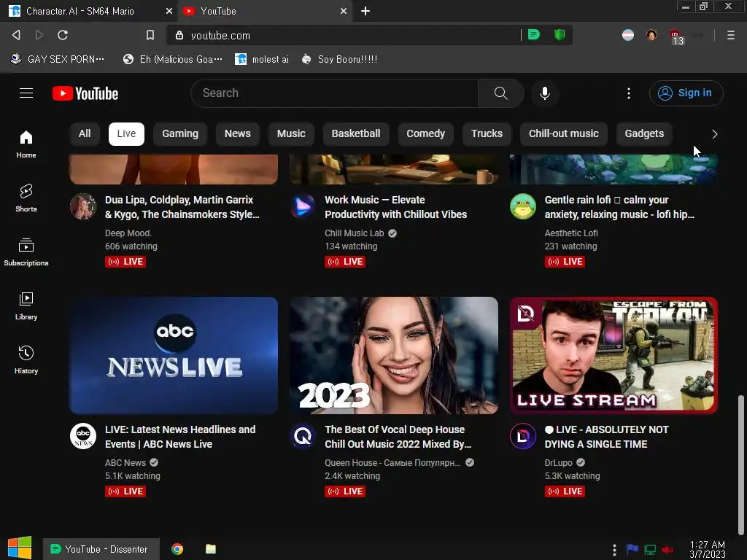Open the green shield icon

(x=560, y=34)
